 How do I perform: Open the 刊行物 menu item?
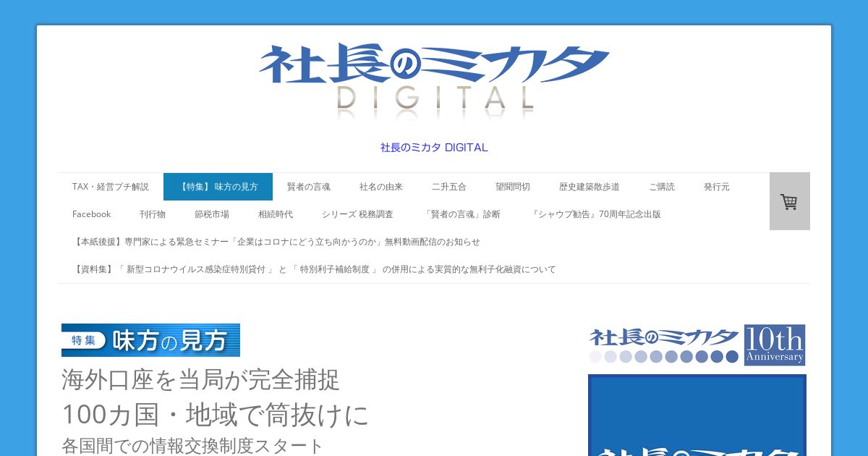[153, 214]
